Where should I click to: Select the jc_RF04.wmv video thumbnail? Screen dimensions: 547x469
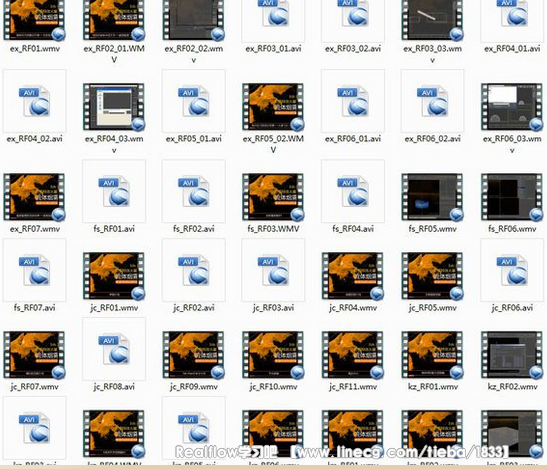click(353, 276)
